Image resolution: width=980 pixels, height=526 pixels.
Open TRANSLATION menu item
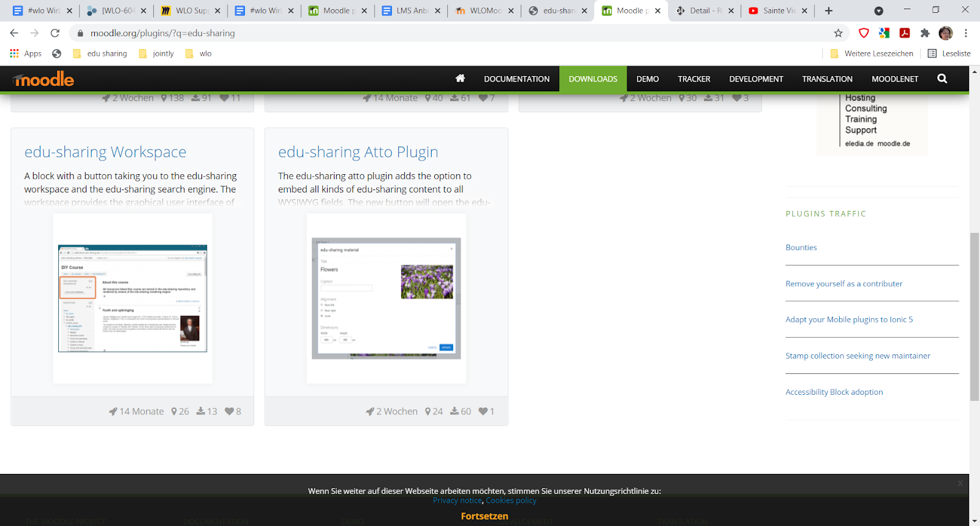(x=827, y=79)
